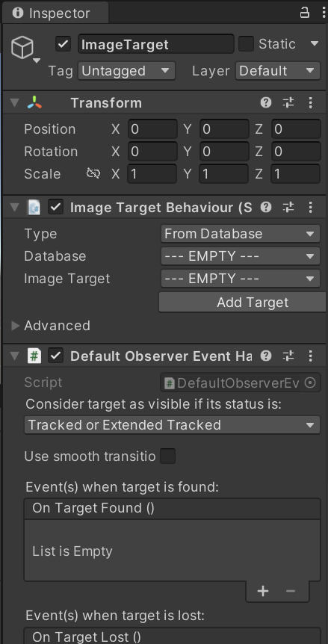This screenshot has width=328, height=644.
Task: Open Transform component kebab menu
Action: [x=311, y=102]
